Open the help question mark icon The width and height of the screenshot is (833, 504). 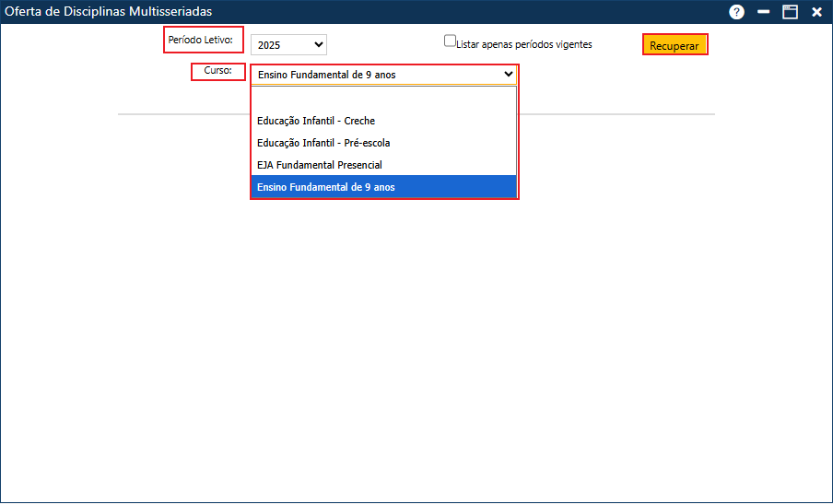[x=736, y=12]
